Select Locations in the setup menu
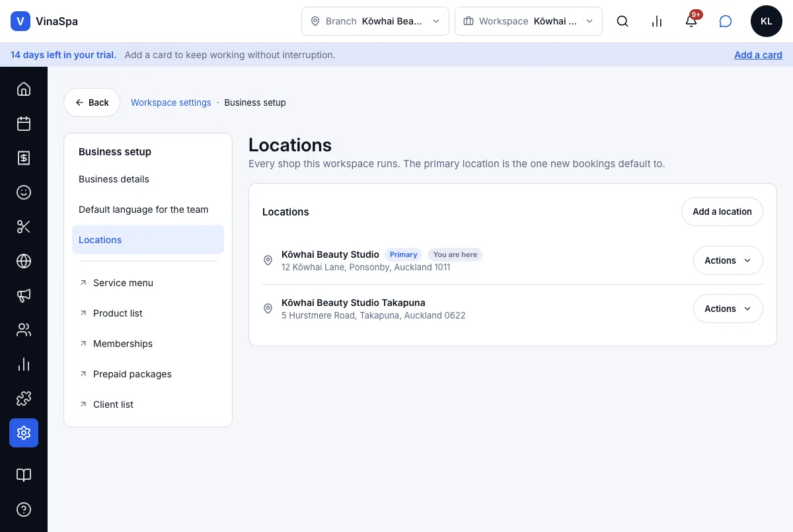 [x=148, y=240]
